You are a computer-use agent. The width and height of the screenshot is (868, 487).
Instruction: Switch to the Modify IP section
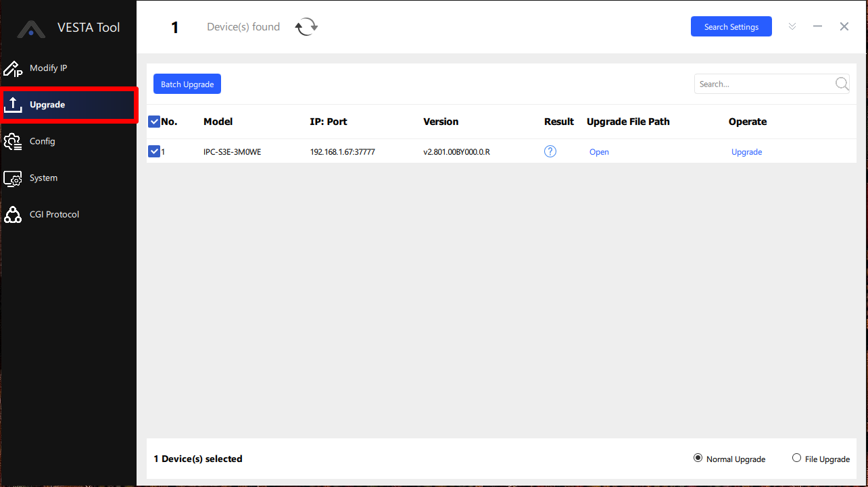point(47,68)
